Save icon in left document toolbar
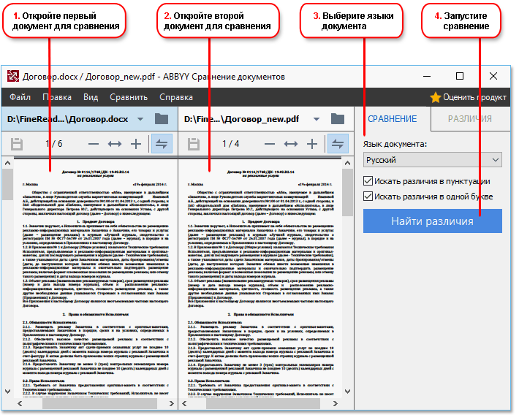 tap(17, 144)
